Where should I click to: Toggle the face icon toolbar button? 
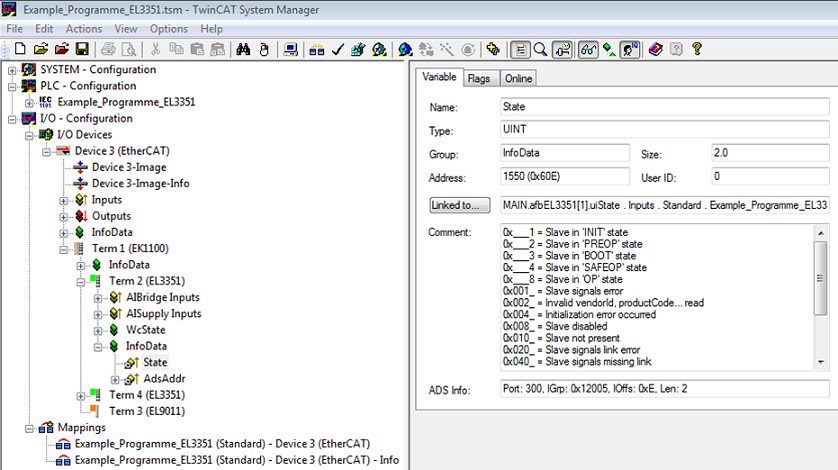pyautogui.click(x=630, y=49)
